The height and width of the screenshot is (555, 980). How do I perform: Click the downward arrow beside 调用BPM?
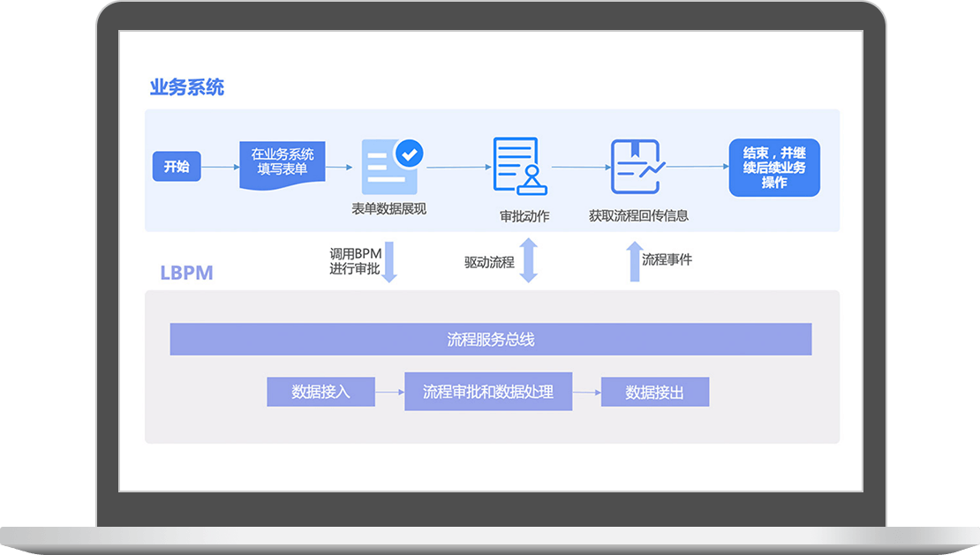[388, 262]
